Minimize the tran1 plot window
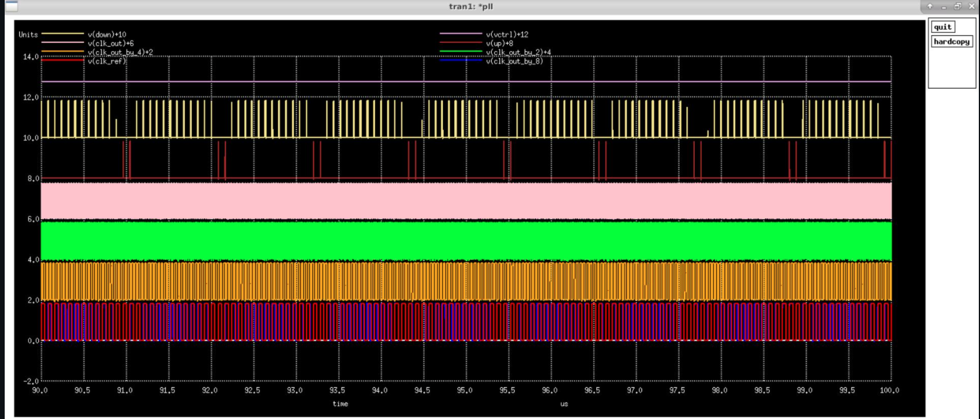The height and width of the screenshot is (419, 980). [944, 6]
